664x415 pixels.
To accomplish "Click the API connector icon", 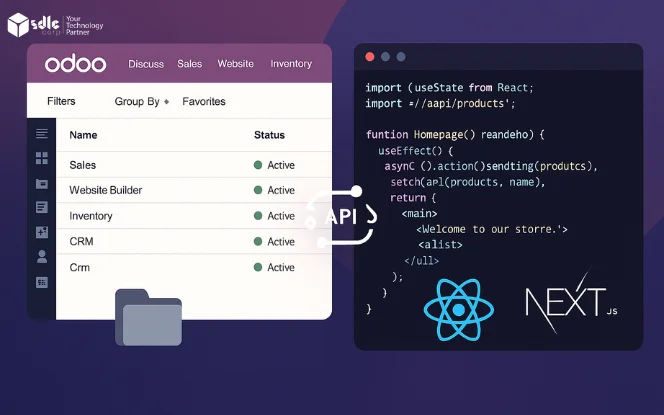I will pos(341,216).
